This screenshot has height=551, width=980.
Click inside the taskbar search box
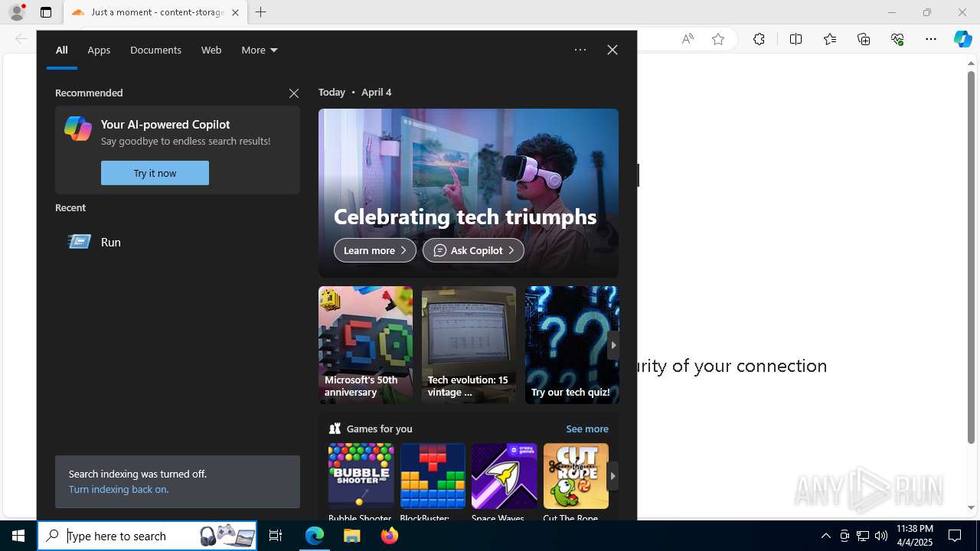tap(147, 536)
